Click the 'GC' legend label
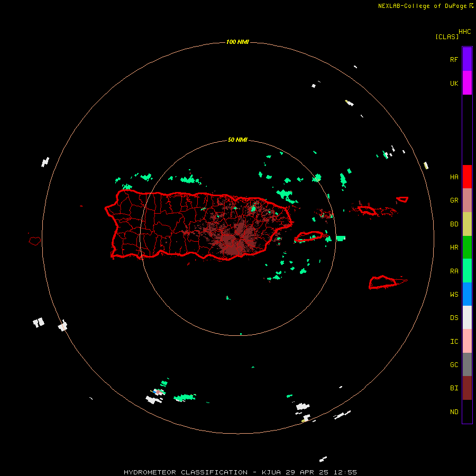 [x=454, y=364]
